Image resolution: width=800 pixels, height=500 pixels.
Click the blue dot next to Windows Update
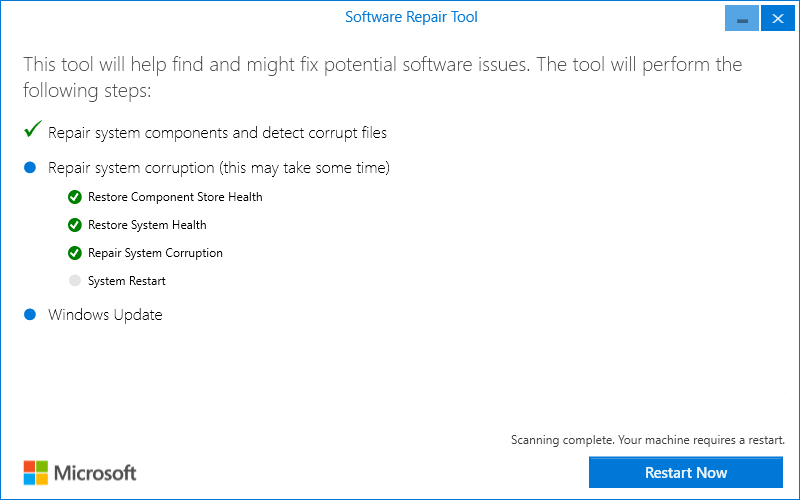point(30,315)
